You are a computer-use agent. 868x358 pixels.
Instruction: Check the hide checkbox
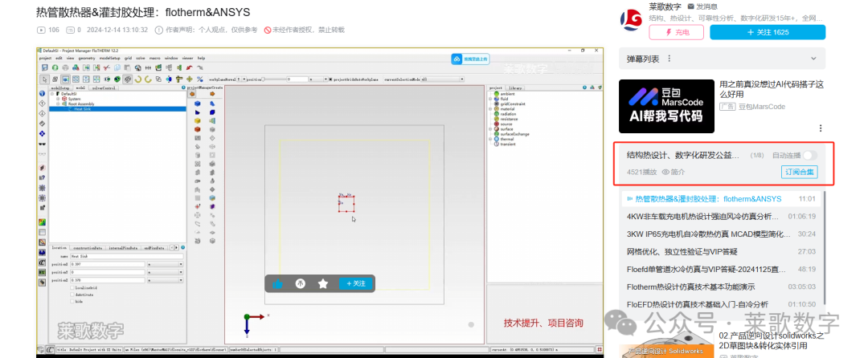72,301
